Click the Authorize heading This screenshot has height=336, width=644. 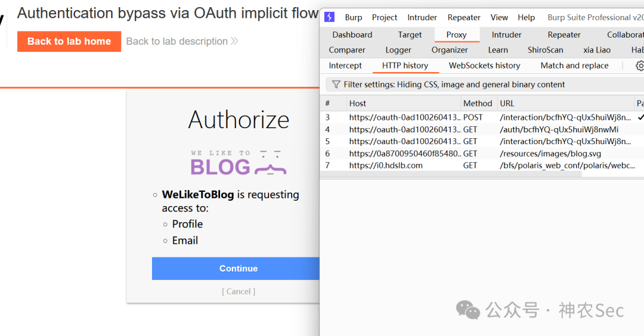point(239,120)
